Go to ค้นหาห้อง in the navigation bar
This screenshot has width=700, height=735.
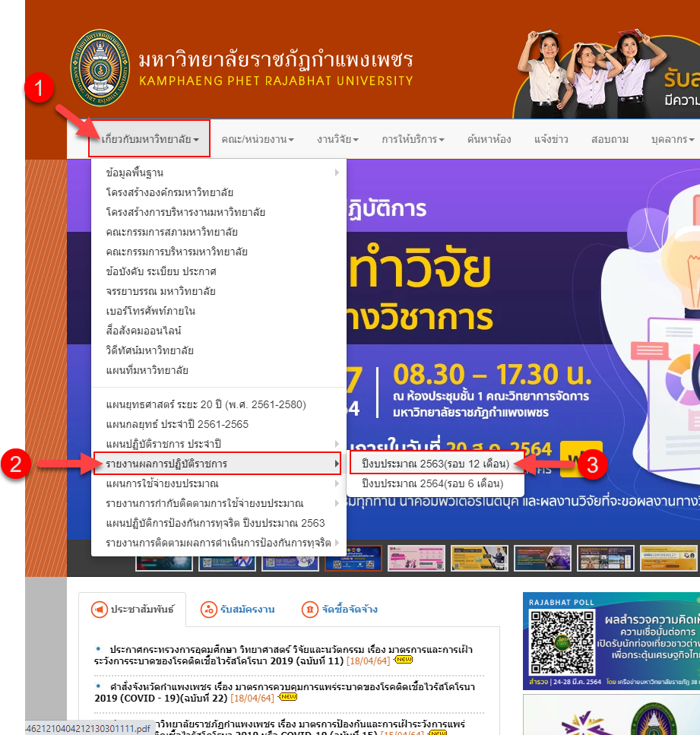[x=489, y=139]
